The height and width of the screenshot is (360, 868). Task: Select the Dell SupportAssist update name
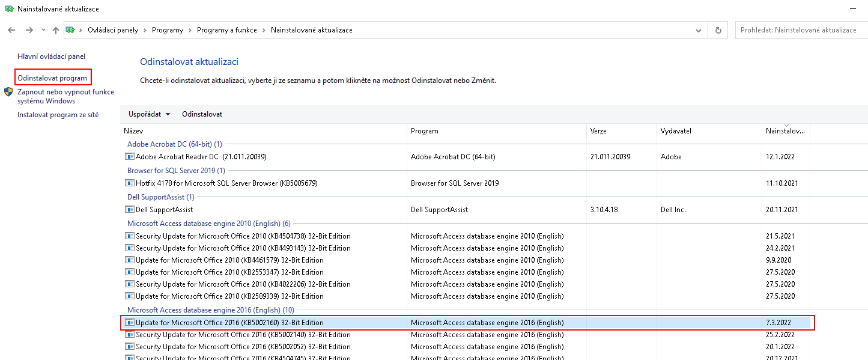[165, 210]
